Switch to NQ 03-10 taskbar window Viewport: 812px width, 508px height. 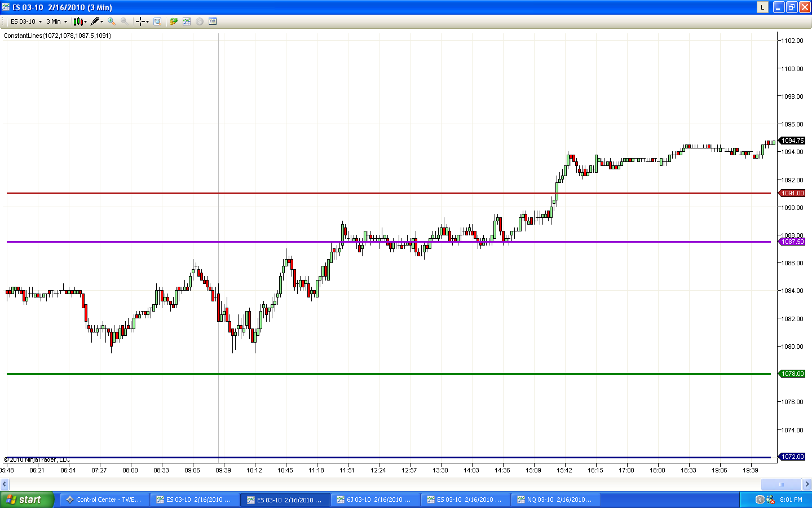tap(555, 500)
